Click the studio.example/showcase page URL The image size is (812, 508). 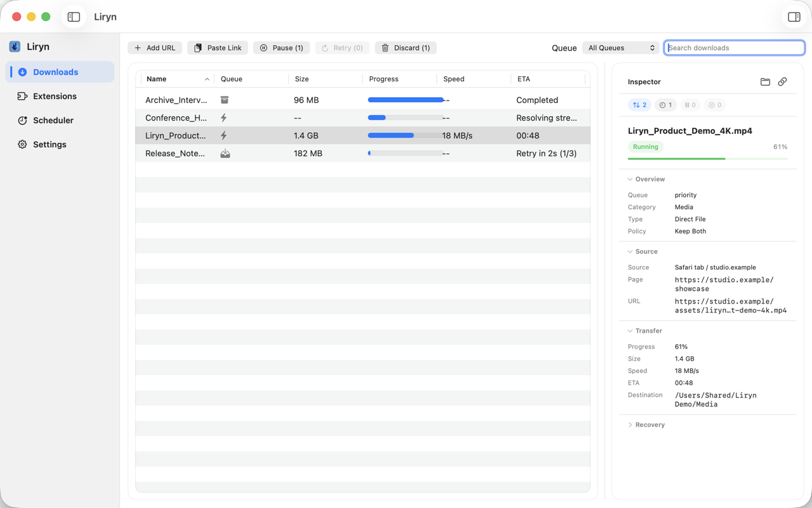tap(724, 284)
